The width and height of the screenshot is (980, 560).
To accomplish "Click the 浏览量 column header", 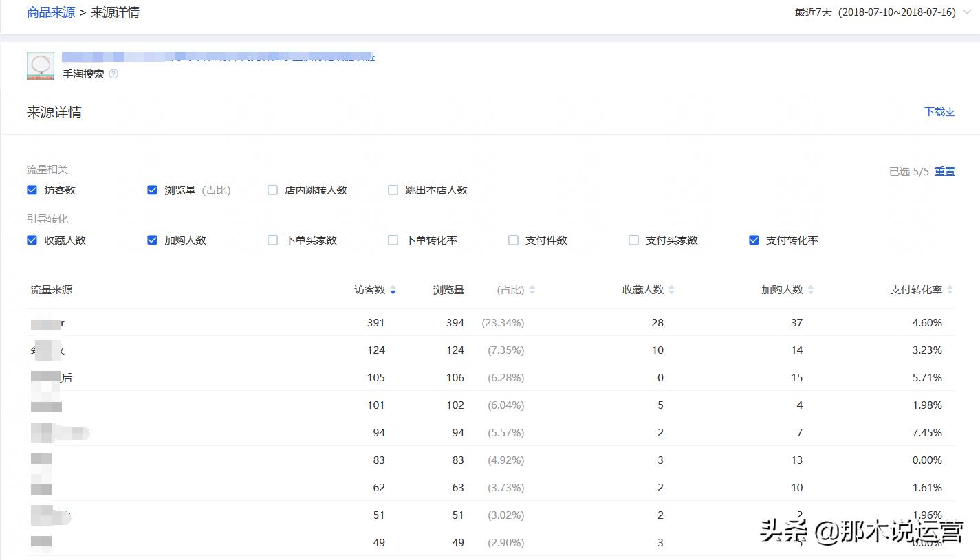I will (448, 290).
